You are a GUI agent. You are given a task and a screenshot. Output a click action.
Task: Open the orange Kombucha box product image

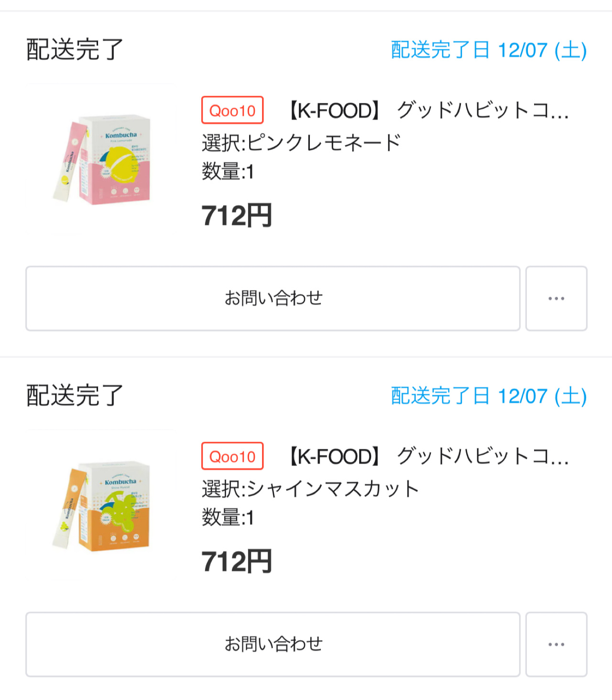tap(101, 505)
